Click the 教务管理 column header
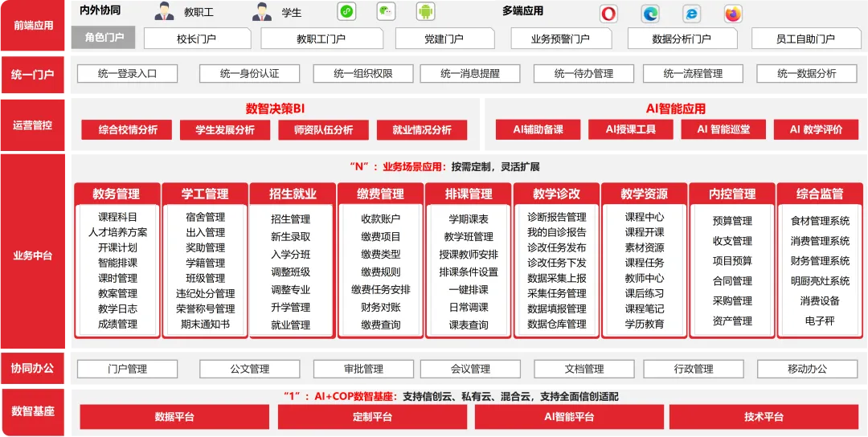Screen dimensions: 868x437 pos(117,194)
